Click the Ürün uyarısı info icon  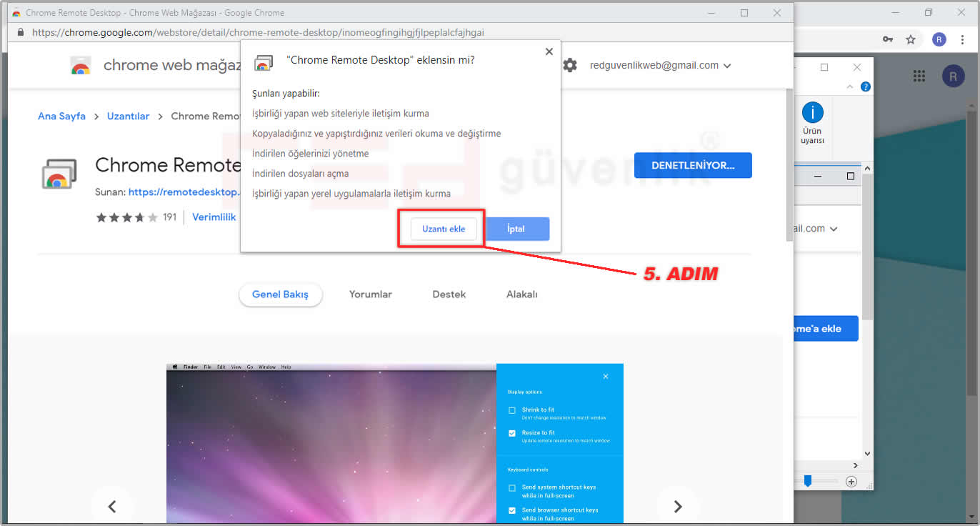coord(812,113)
